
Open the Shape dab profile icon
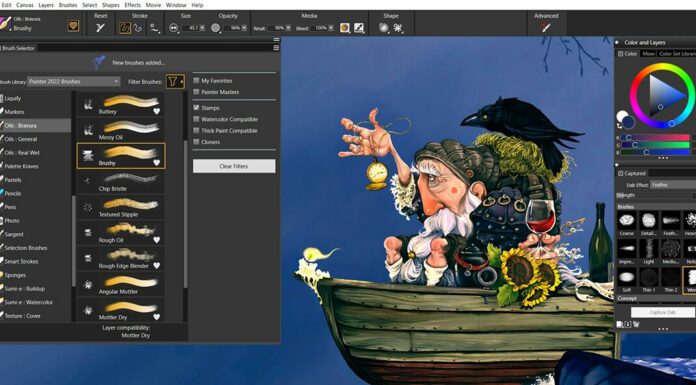pos(384,28)
